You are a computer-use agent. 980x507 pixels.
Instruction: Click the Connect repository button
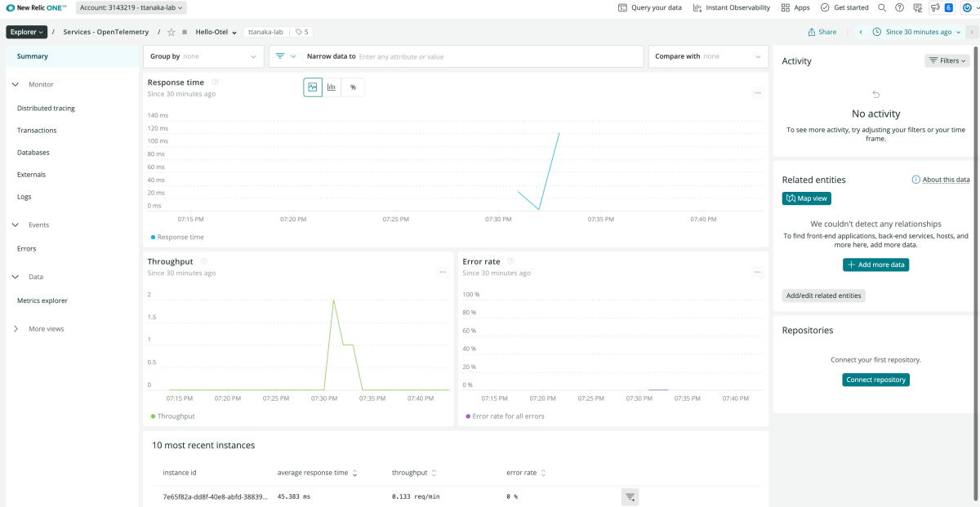(x=875, y=380)
